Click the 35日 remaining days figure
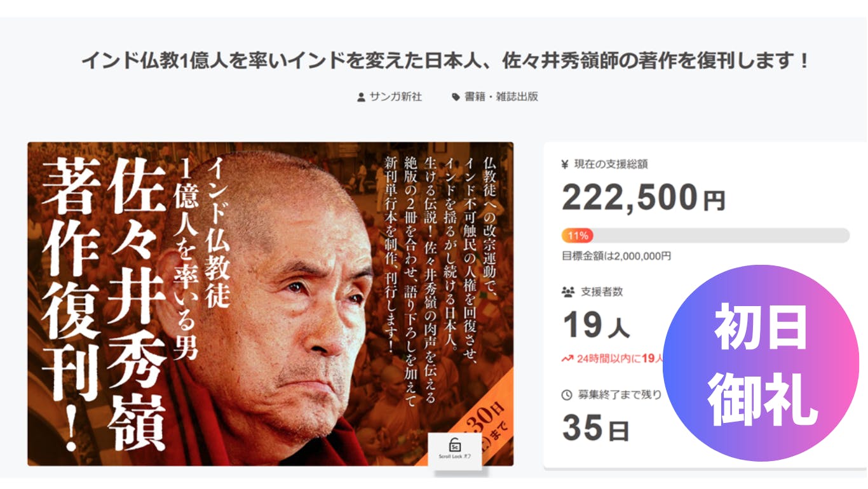 click(x=595, y=428)
